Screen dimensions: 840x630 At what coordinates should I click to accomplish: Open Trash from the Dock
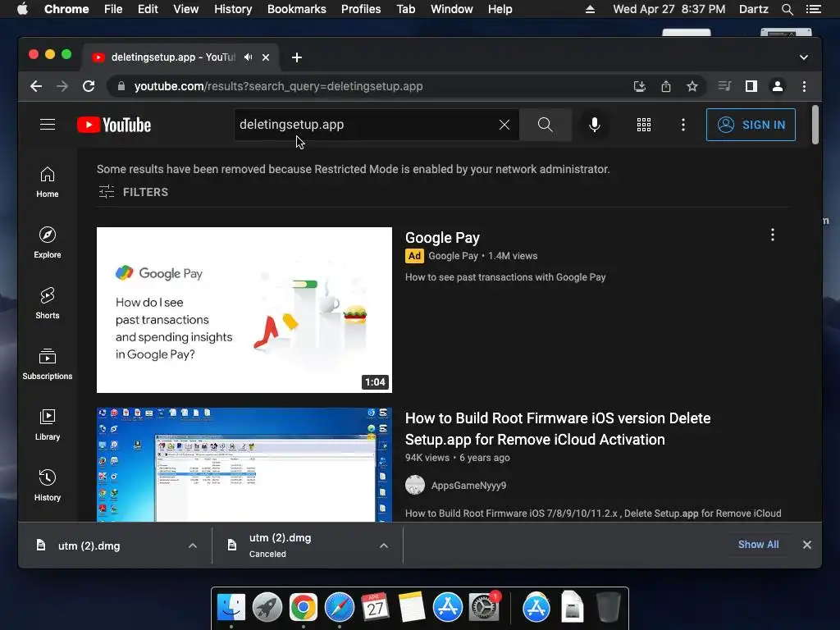[608, 608]
